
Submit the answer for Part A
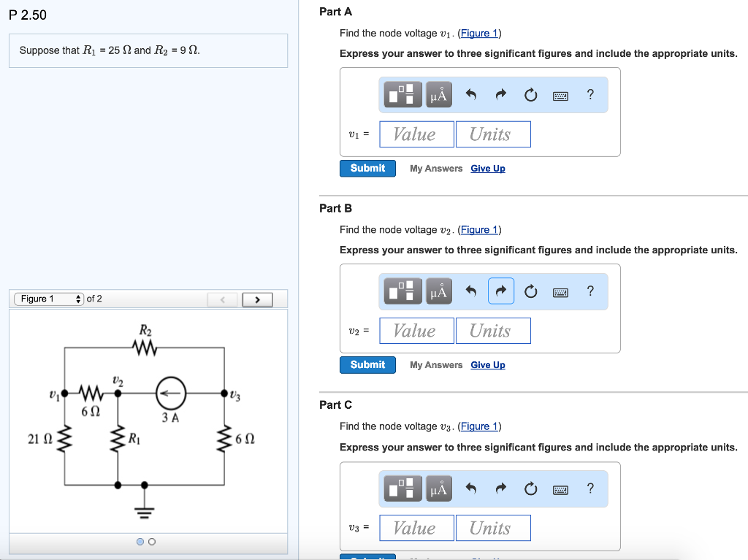(x=367, y=168)
